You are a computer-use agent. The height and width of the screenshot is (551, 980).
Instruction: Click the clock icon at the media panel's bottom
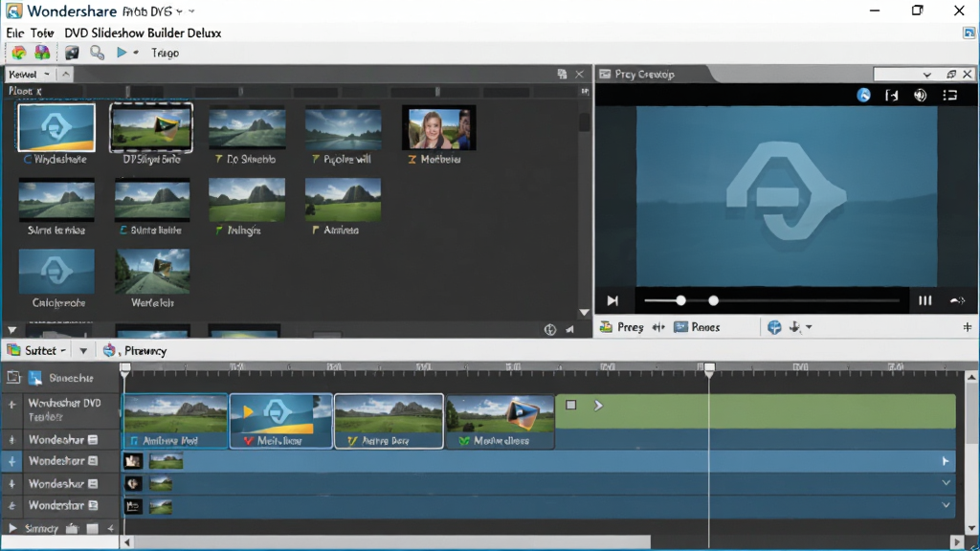point(550,330)
